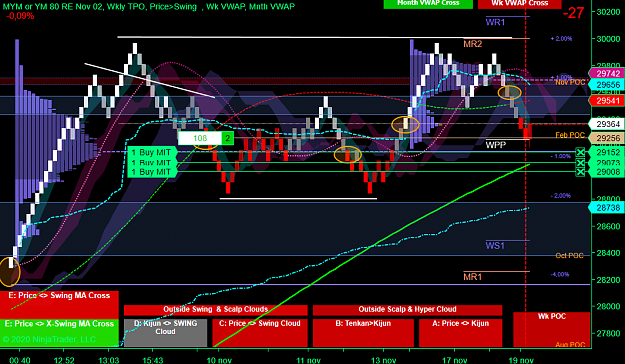Select the E: Price <> X-Swing MA Cross panel
Image resolution: width=625 pixels, height=364 pixels.
(59, 333)
